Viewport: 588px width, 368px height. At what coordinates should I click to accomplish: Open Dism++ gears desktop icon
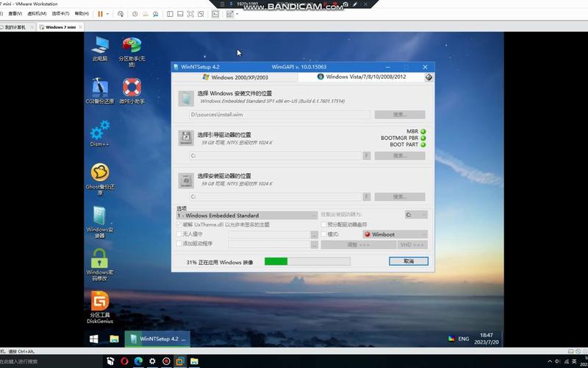100,133
